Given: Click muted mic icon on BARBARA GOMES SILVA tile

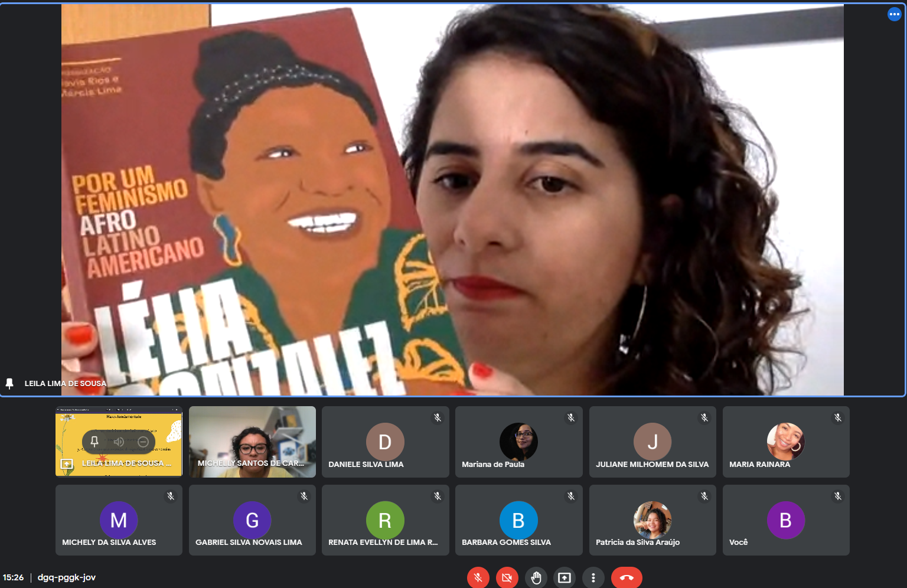Looking at the screenshot, I should (571, 496).
